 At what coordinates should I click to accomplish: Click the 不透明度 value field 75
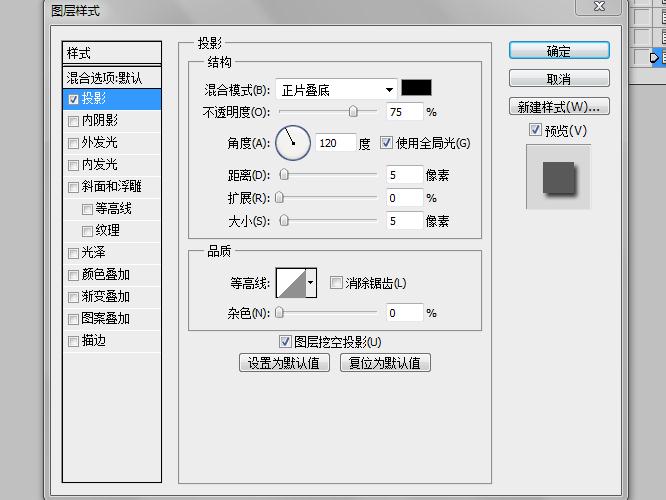click(405, 112)
